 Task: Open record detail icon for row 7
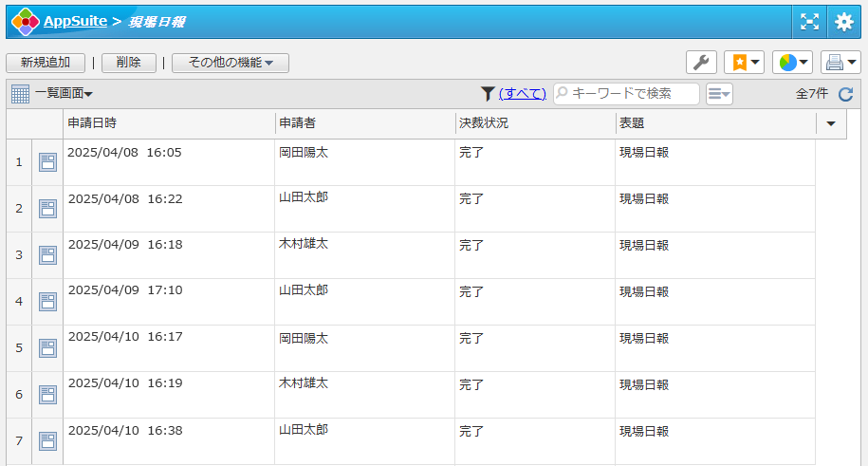(x=47, y=441)
